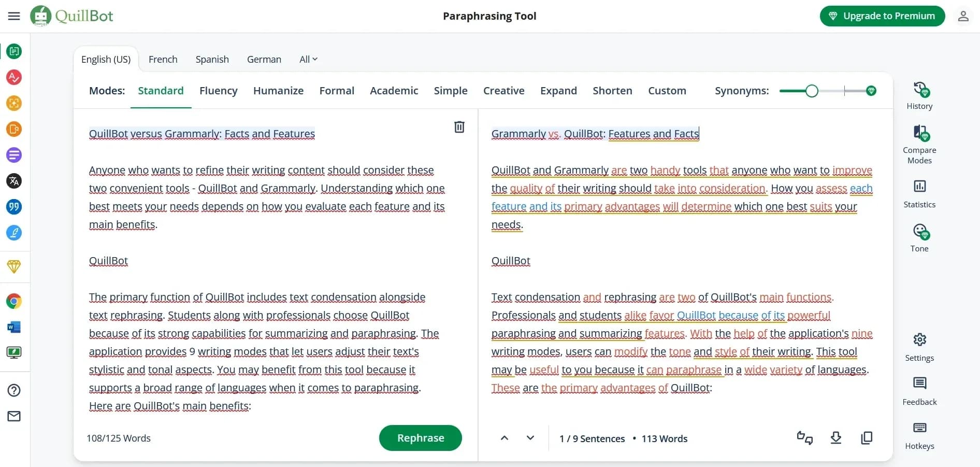Delete the input text with trash icon
Image resolution: width=980 pixels, height=467 pixels.
(x=459, y=127)
